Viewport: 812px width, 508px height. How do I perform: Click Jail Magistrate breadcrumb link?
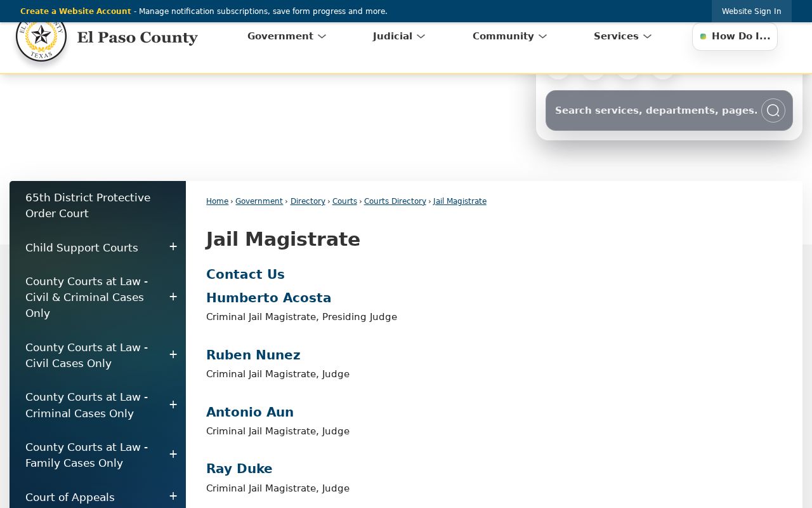[x=460, y=201]
